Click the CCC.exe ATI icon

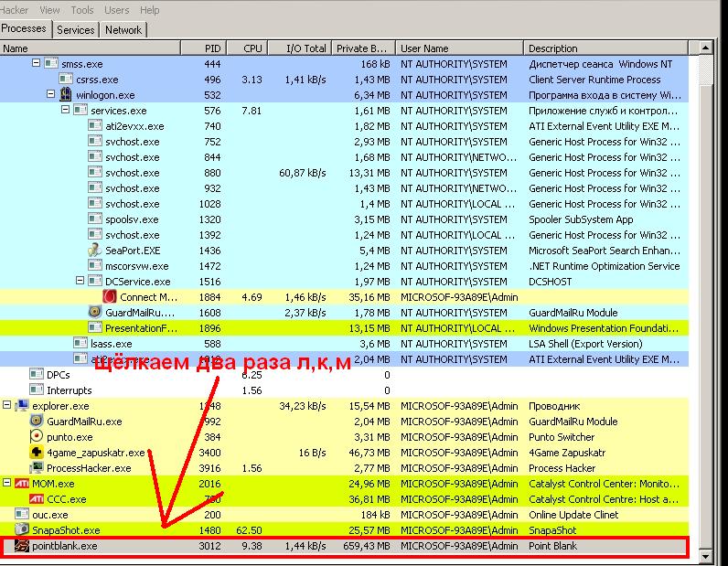pyautogui.click(x=37, y=498)
